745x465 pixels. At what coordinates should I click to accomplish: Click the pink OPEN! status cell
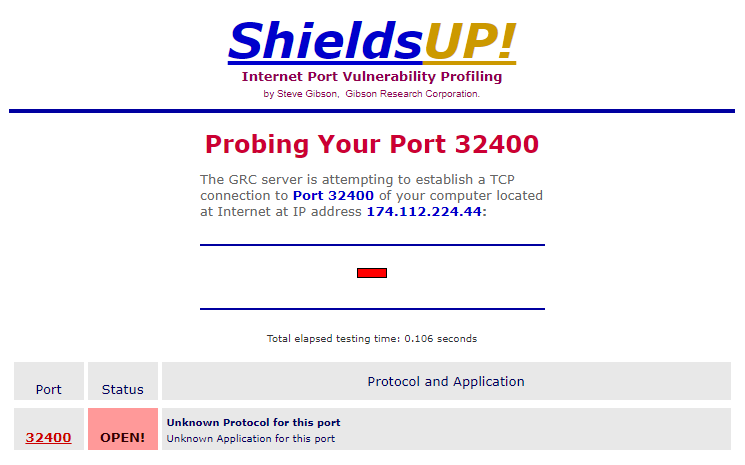[122, 437]
